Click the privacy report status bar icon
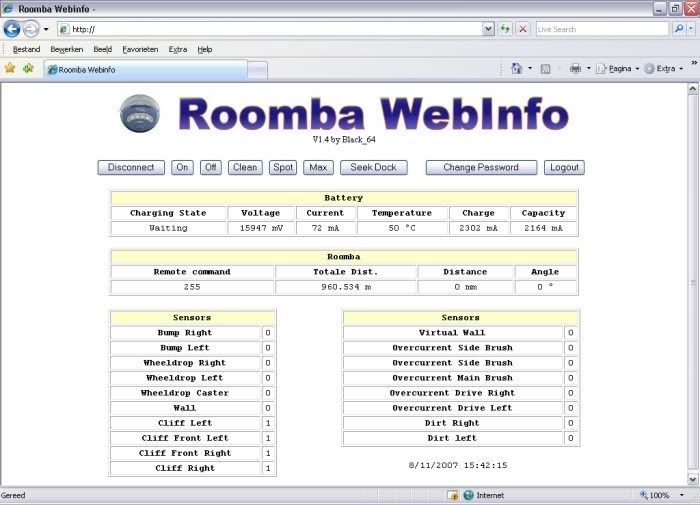This screenshot has height=505, width=700. [x=452, y=495]
